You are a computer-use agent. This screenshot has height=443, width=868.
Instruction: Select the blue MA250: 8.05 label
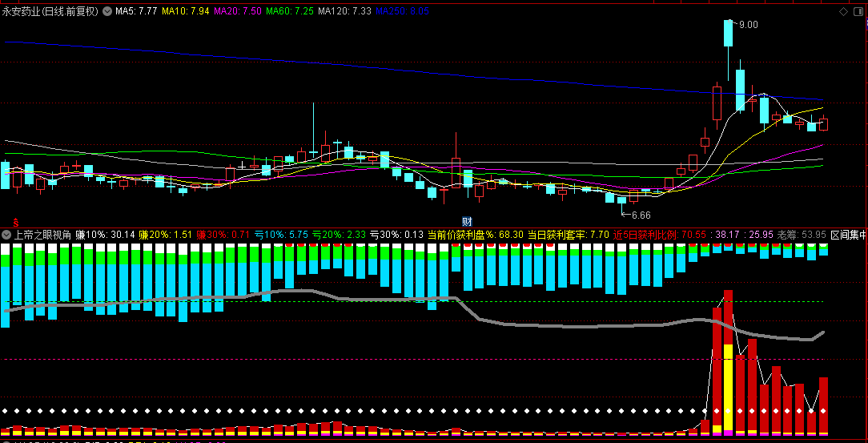pyautogui.click(x=403, y=11)
